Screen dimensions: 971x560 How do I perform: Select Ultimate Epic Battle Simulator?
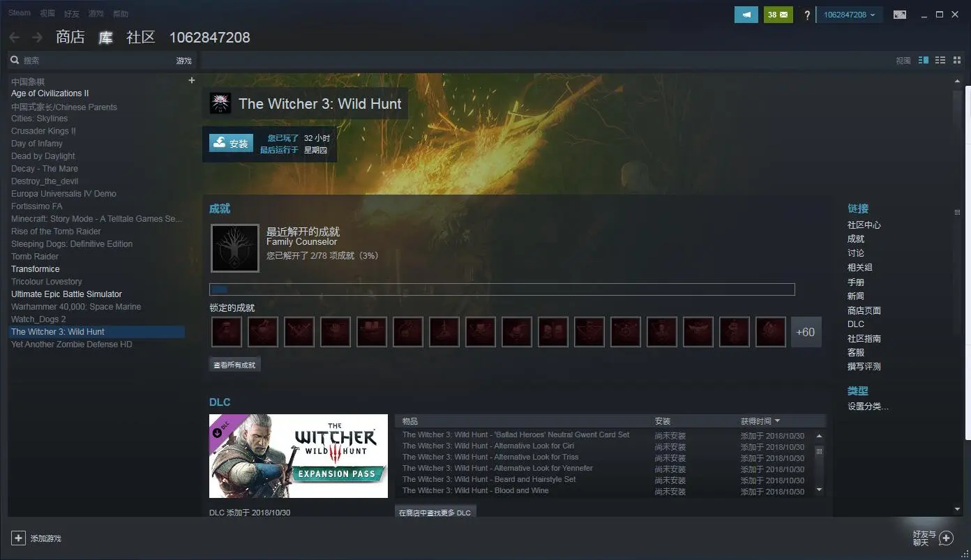click(x=66, y=294)
